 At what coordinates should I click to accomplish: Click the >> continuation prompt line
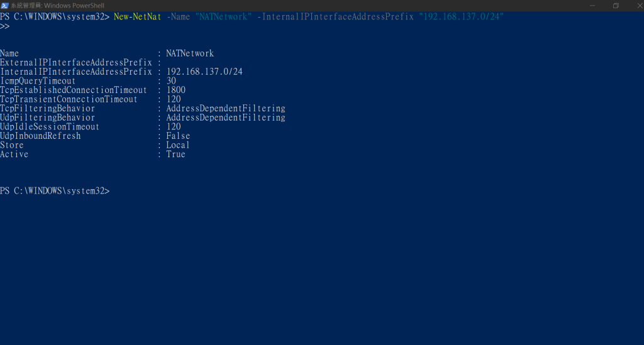pos(5,26)
